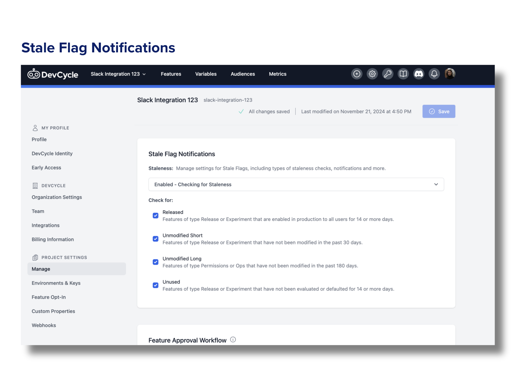Click the key icon in navbar

click(x=388, y=74)
